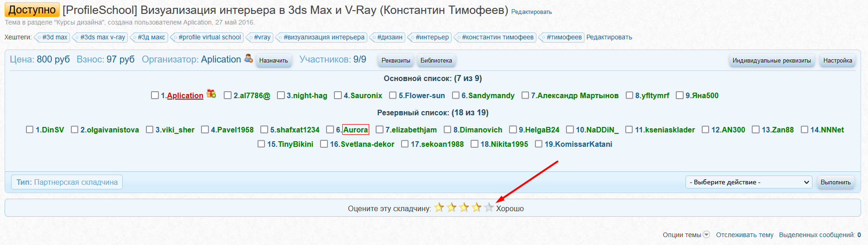Open the Выберите действие dropdown

coord(748,182)
